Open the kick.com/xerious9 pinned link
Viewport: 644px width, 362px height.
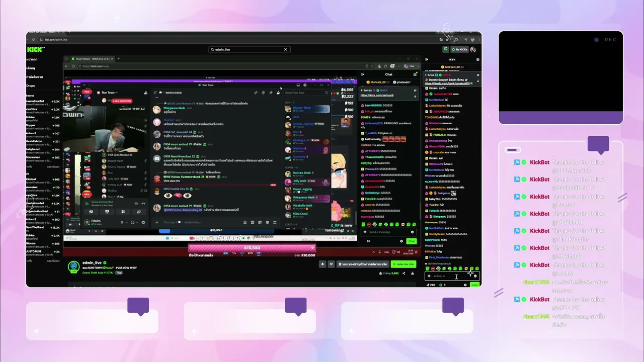[x=377, y=95]
